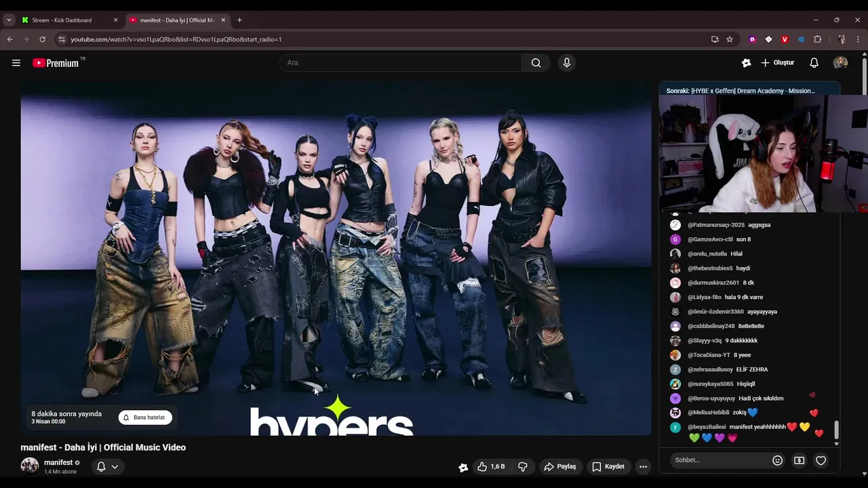Share the video with Paylaş
This screenshot has width=868, height=488.
[x=559, y=466]
